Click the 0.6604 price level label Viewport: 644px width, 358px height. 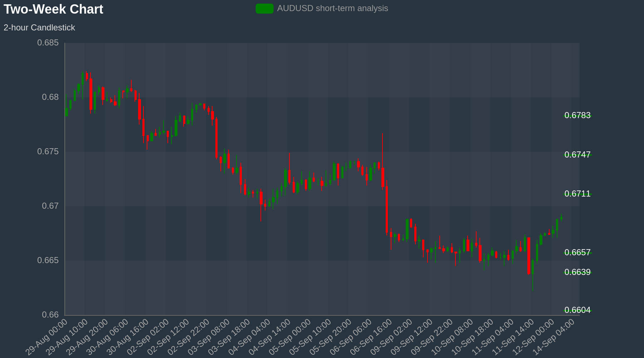click(x=577, y=310)
